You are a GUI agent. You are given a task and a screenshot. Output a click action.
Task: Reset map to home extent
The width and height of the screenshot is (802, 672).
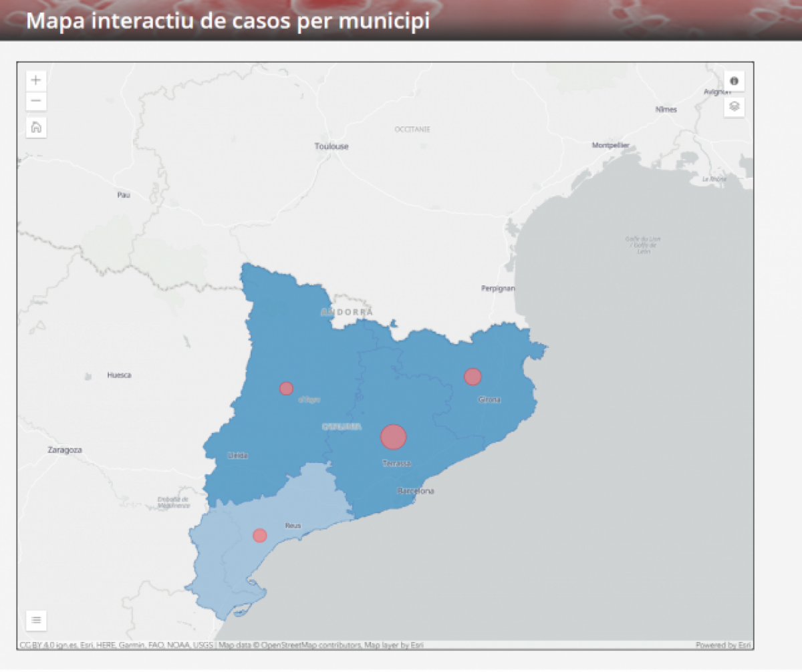tap(36, 127)
